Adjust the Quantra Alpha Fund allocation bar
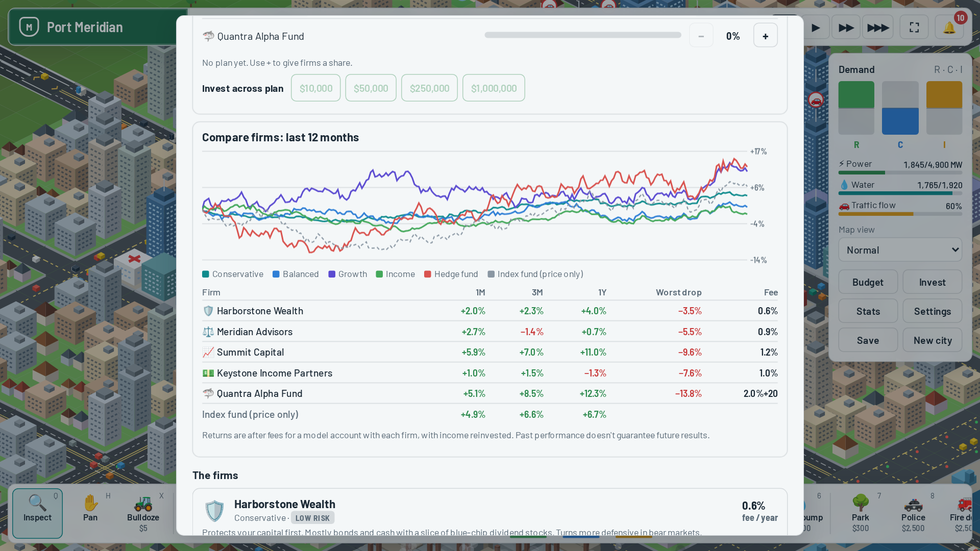The width and height of the screenshot is (980, 551). [583, 35]
